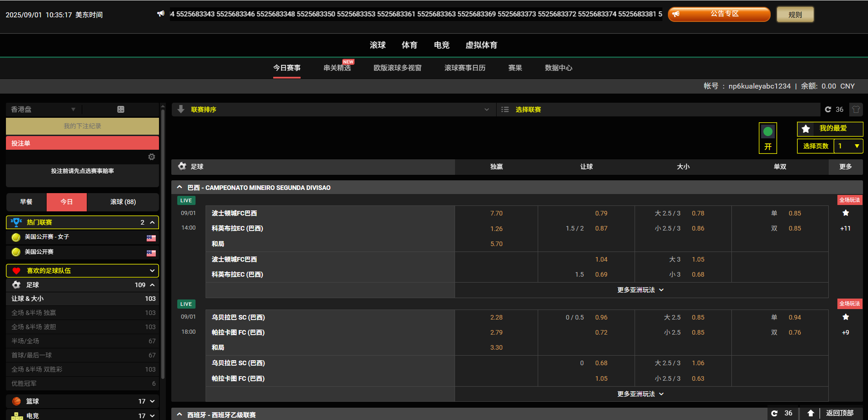
Task: Switch to the 赛果 tab
Action: [515, 68]
